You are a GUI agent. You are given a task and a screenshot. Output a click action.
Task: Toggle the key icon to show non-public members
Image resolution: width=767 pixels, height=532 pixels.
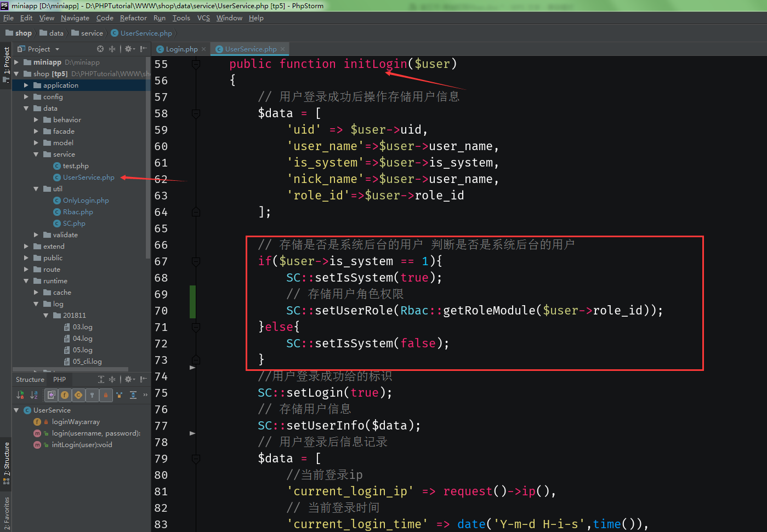pos(92,395)
